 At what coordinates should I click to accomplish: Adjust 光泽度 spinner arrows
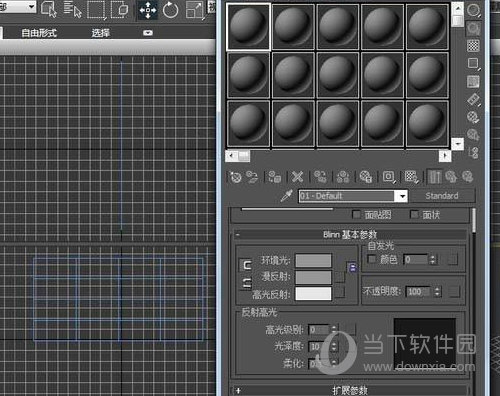click(x=334, y=347)
